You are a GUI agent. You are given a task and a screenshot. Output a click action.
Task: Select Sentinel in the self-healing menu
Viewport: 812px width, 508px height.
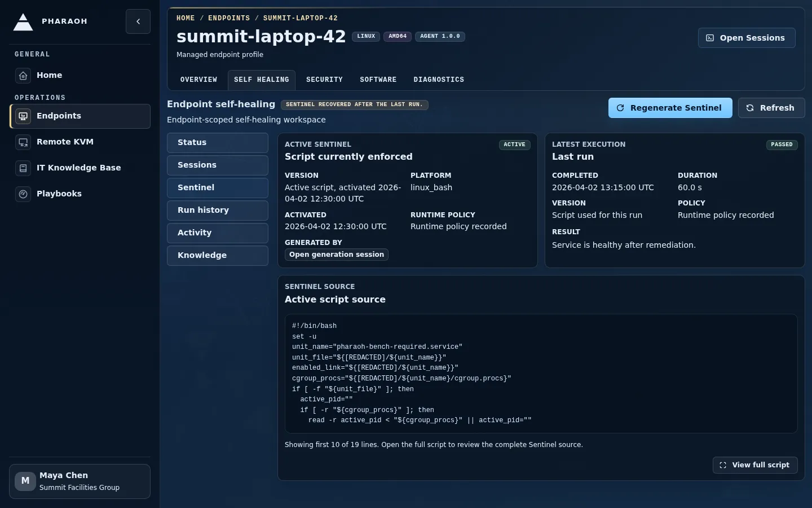coord(218,188)
